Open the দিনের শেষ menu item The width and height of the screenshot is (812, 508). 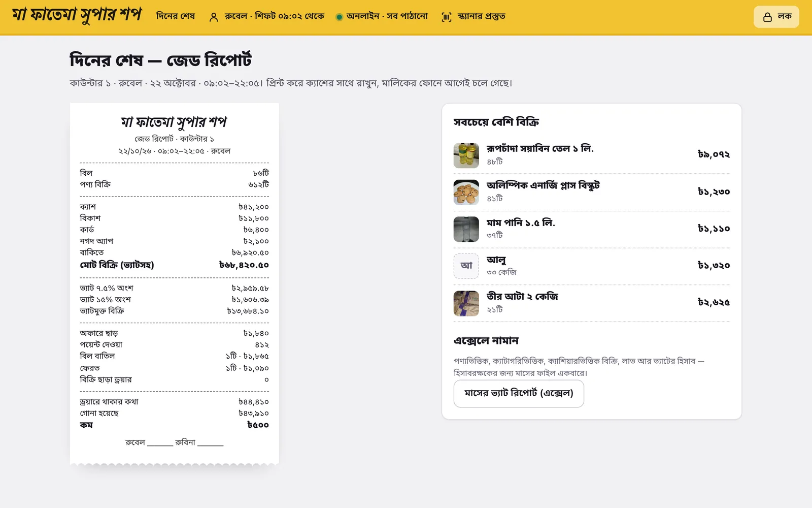pyautogui.click(x=176, y=16)
